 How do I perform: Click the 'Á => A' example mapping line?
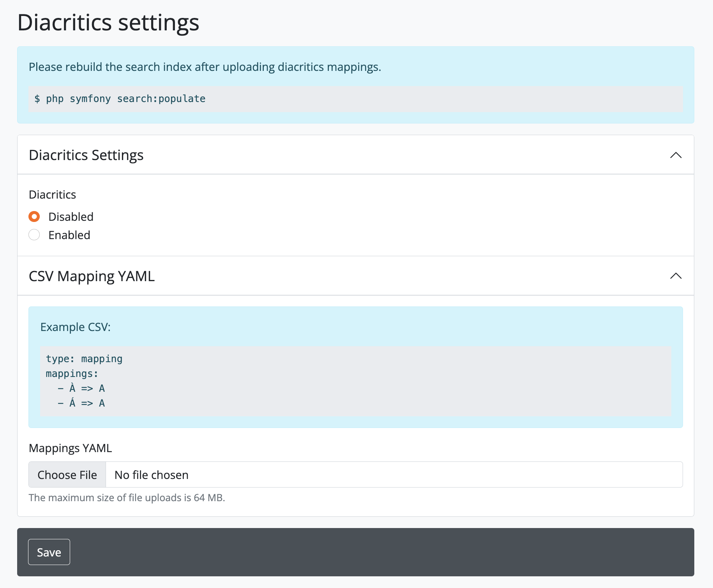82,403
